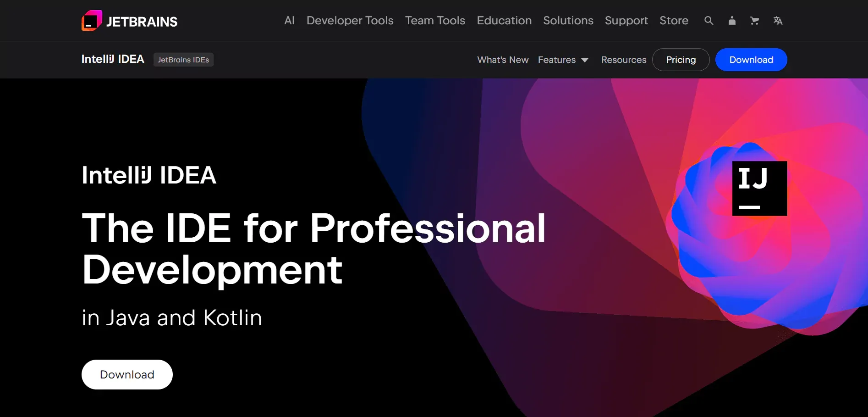Open the site search magnifier icon
Image resolution: width=868 pixels, height=417 pixels.
click(709, 21)
